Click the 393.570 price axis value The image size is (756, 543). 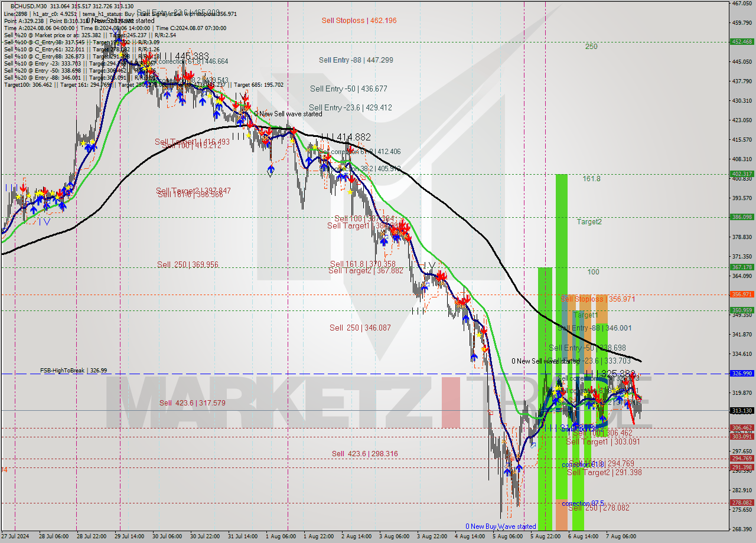[x=742, y=198]
